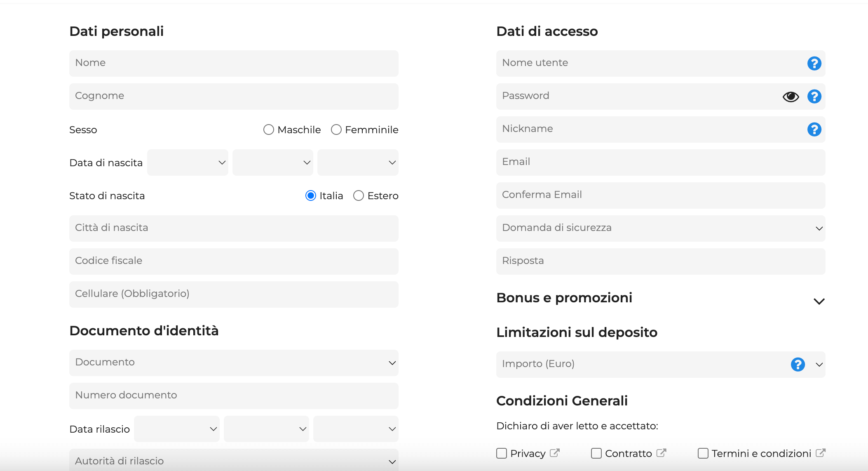Open Privacy external link icon

555,453
